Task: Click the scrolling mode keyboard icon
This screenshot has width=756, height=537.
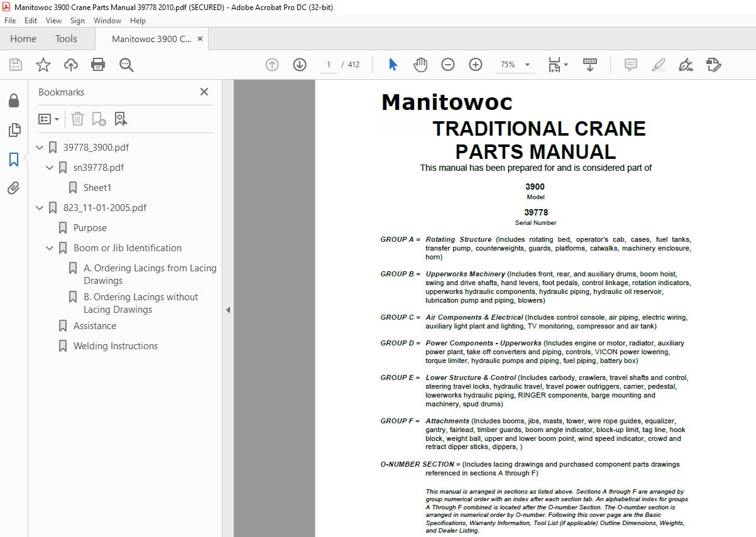Action: tap(590, 65)
